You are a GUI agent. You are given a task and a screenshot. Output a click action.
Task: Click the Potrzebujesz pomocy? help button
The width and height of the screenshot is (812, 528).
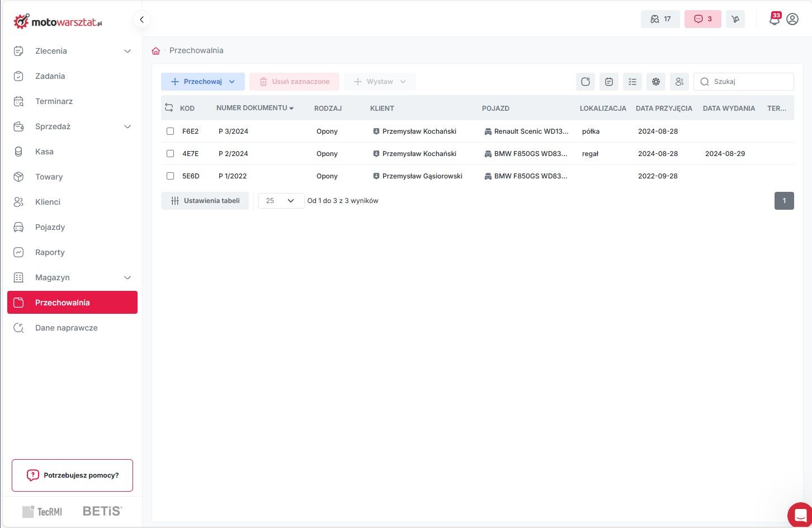(72, 475)
